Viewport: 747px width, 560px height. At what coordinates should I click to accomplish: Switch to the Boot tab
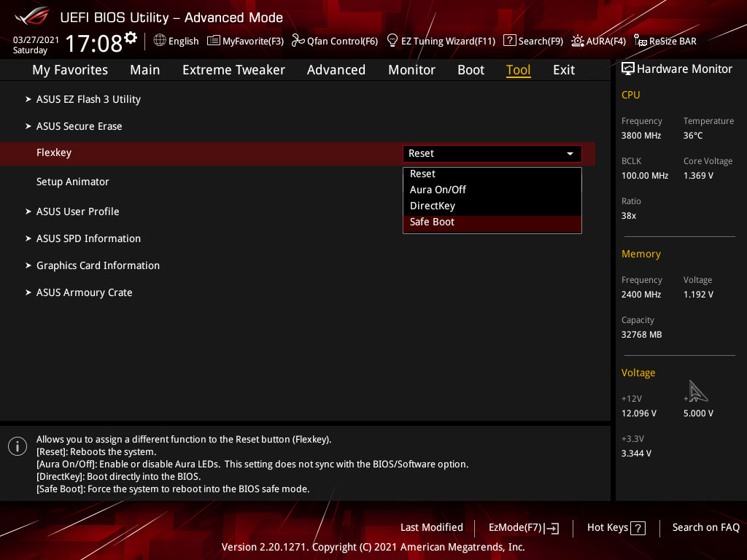pyautogui.click(x=471, y=70)
